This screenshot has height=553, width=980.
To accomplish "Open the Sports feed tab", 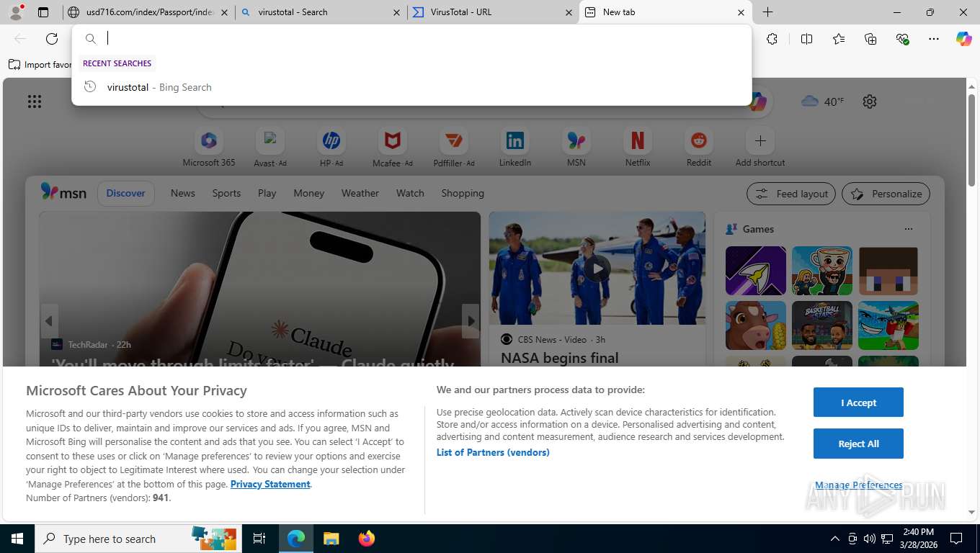I will [x=226, y=193].
